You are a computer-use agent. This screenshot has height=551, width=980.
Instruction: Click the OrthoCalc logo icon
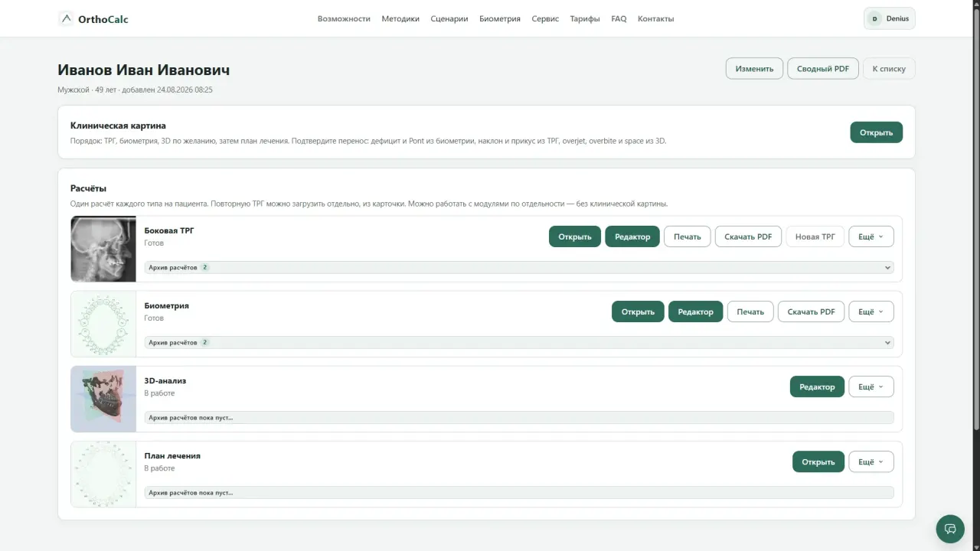tap(67, 18)
